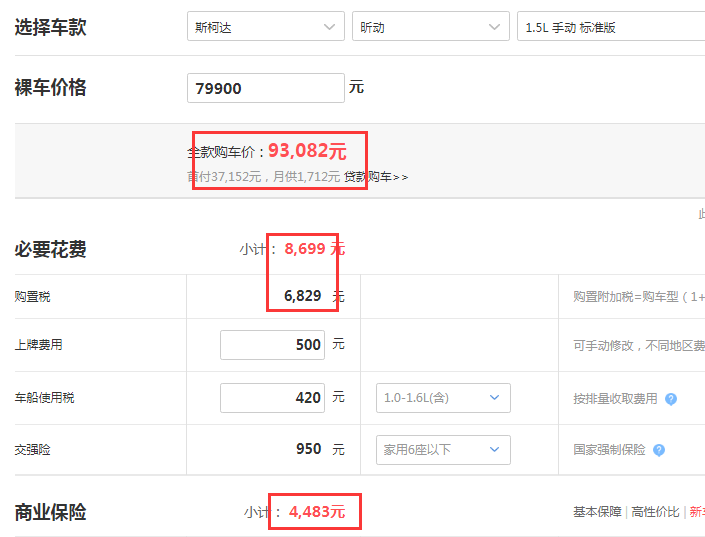Open the 贷款购车>> loan link
Viewport: 705px width, 537px height.
(x=376, y=177)
